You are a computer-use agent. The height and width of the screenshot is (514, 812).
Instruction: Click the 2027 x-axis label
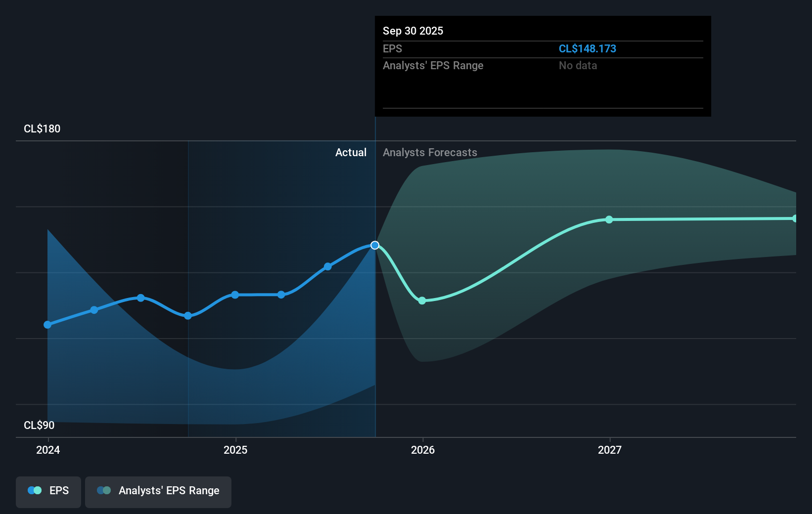point(610,450)
